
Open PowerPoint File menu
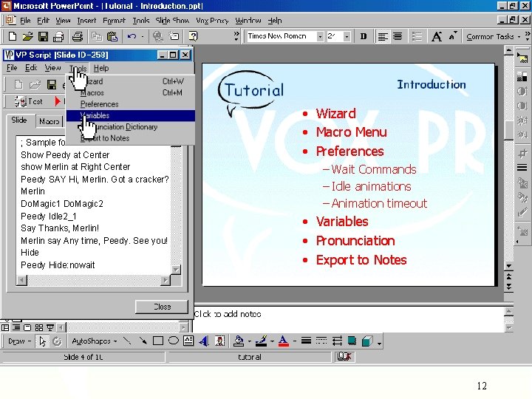pyautogui.click(x=25, y=21)
